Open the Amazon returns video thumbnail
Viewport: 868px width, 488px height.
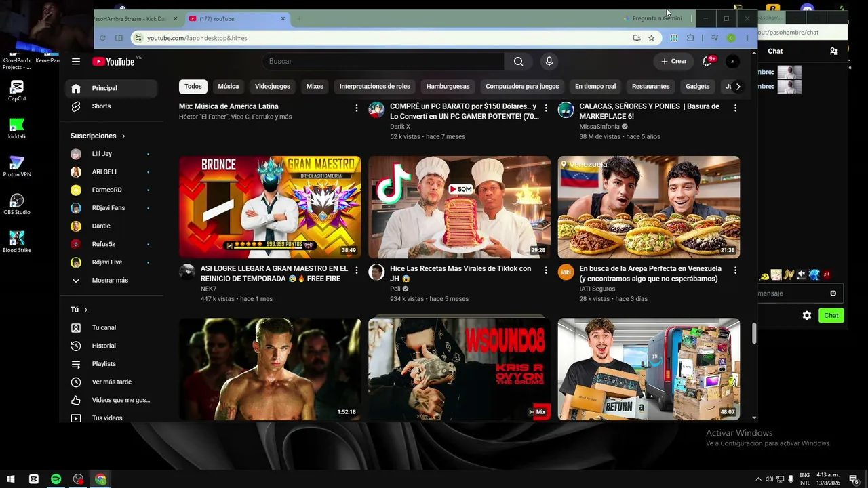pos(649,369)
